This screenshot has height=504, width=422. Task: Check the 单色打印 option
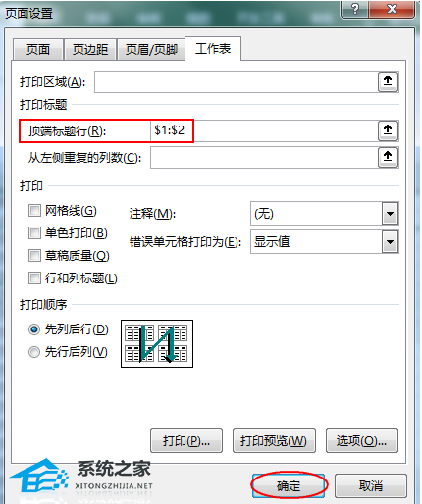click(x=34, y=233)
